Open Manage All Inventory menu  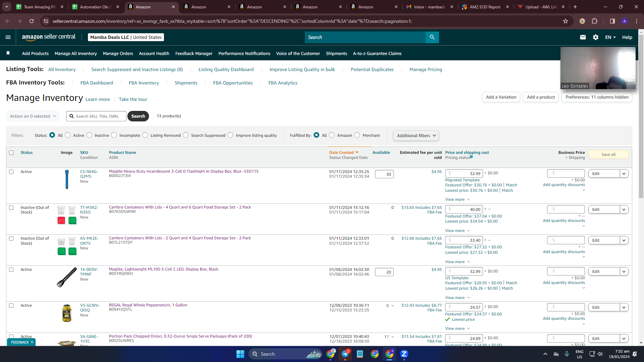tap(76, 54)
